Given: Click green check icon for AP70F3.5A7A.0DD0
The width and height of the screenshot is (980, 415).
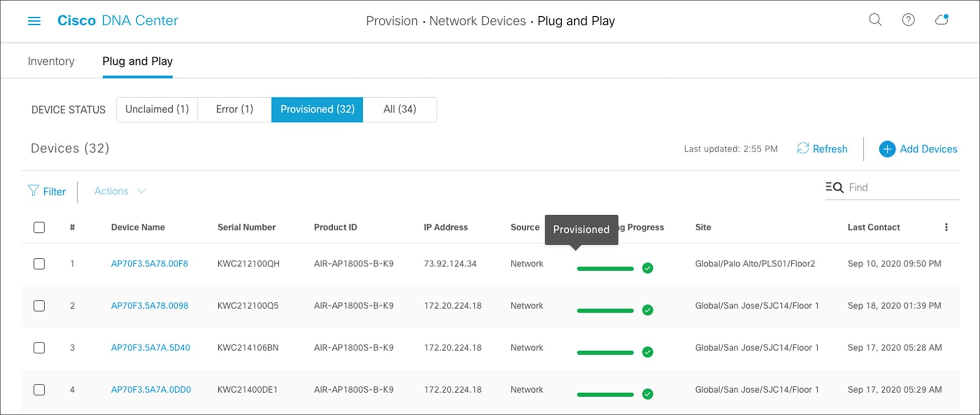Looking at the screenshot, I should [647, 394].
